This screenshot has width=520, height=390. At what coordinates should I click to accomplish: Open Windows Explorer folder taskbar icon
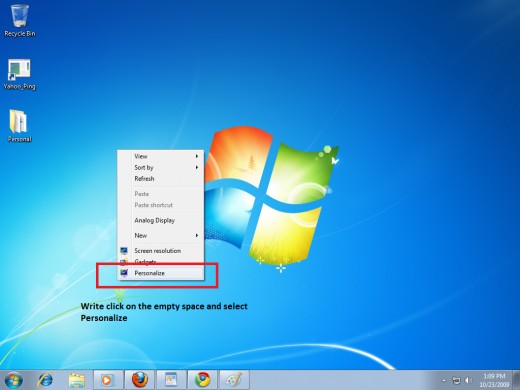[x=77, y=380]
